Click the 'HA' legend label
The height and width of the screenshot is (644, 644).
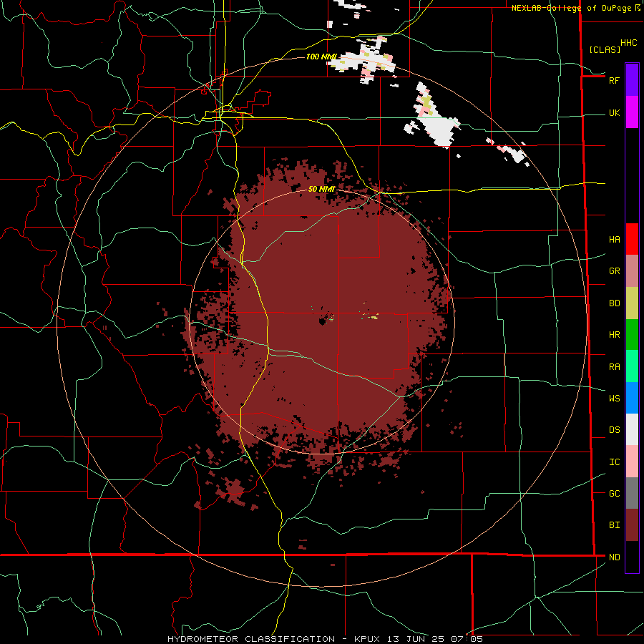coord(614,240)
